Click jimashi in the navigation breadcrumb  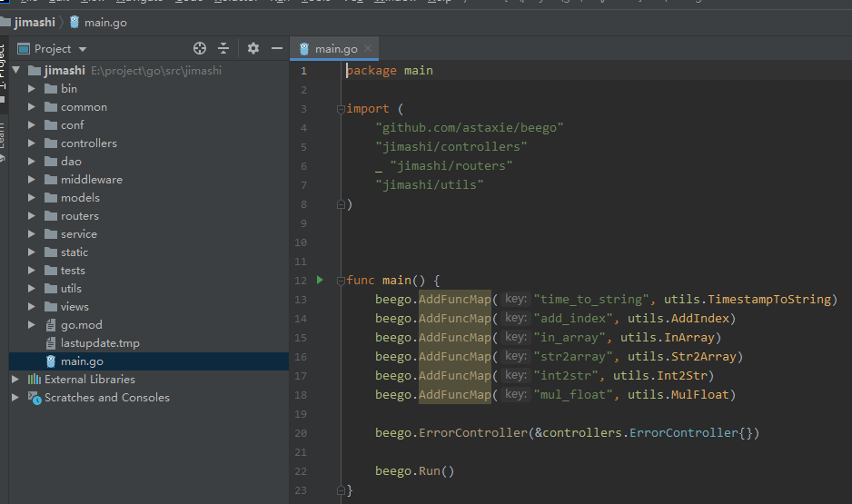pyautogui.click(x=34, y=22)
